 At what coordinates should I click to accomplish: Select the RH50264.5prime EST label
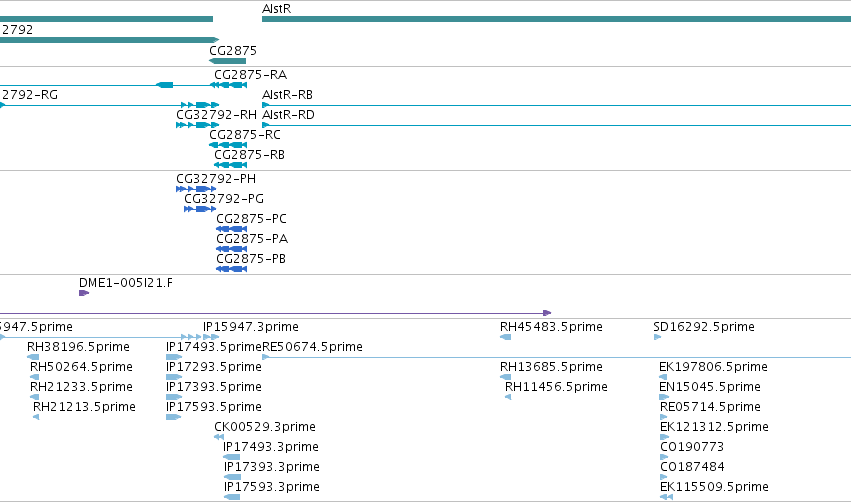pos(81,367)
